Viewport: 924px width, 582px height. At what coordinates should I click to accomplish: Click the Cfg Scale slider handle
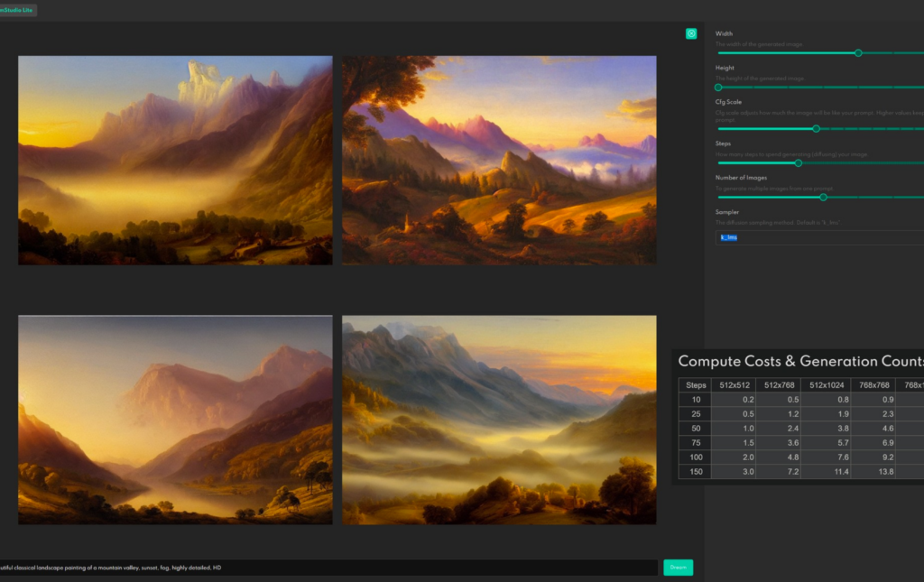click(x=816, y=129)
